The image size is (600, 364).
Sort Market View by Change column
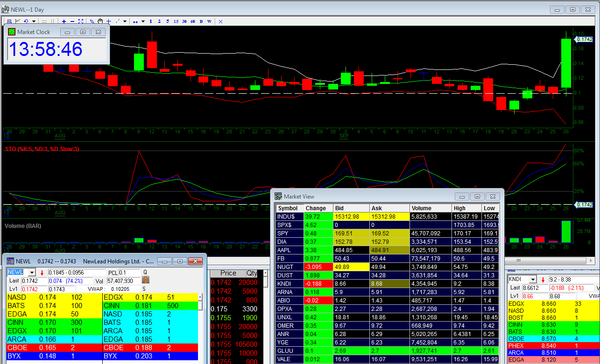[x=318, y=208]
